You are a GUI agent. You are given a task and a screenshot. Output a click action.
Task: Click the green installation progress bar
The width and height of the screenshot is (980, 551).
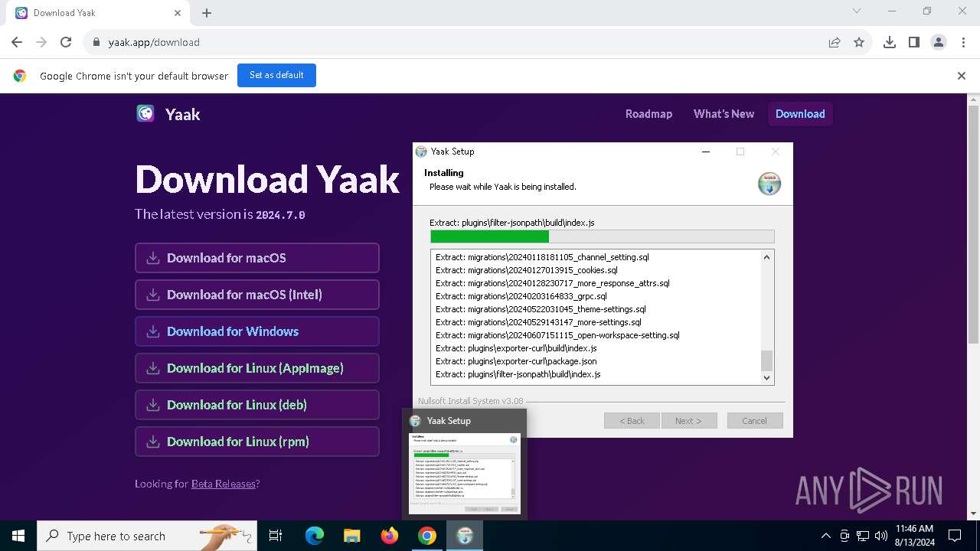pyautogui.click(x=602, y=236)
